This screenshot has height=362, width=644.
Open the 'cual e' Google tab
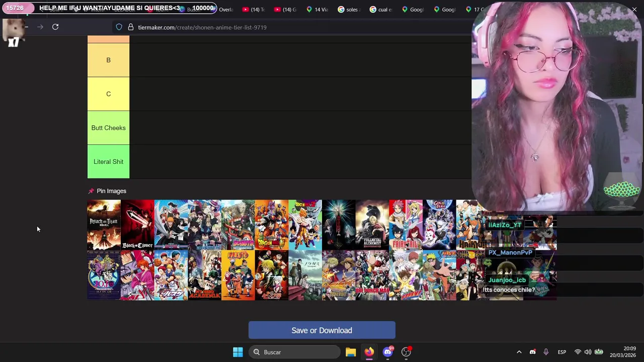[x=381, y=10]
